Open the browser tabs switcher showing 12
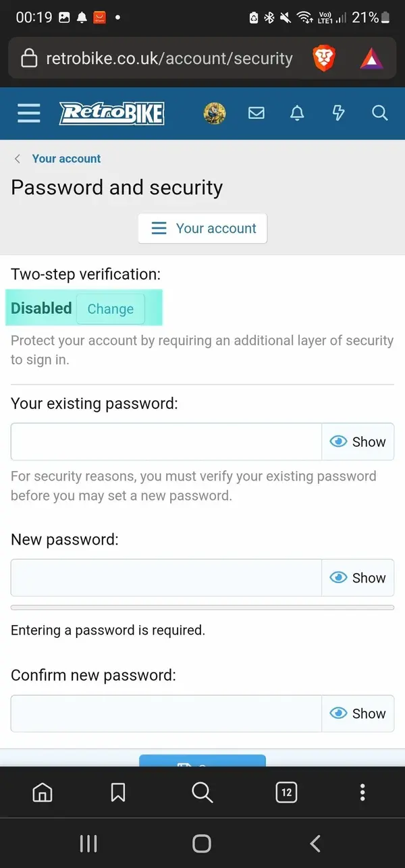405x868 pixels. click(x=286, y=792)
